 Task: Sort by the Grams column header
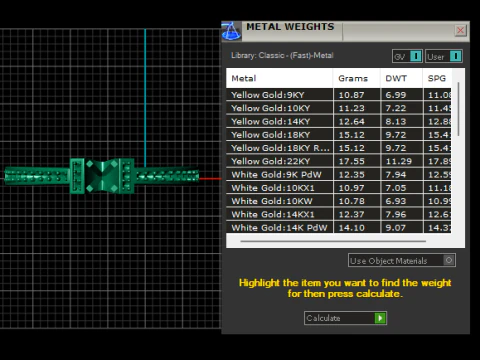click(x=356, y=78)
